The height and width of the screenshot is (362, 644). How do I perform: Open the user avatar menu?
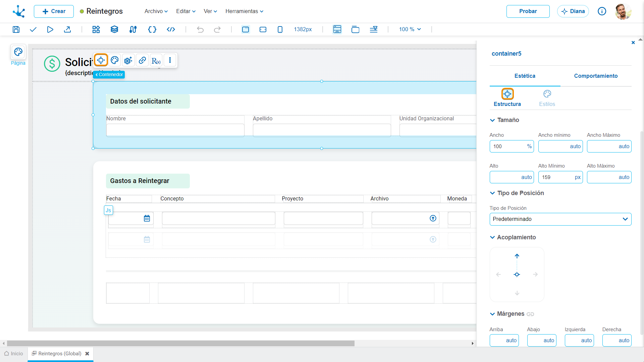pos(623,11)
